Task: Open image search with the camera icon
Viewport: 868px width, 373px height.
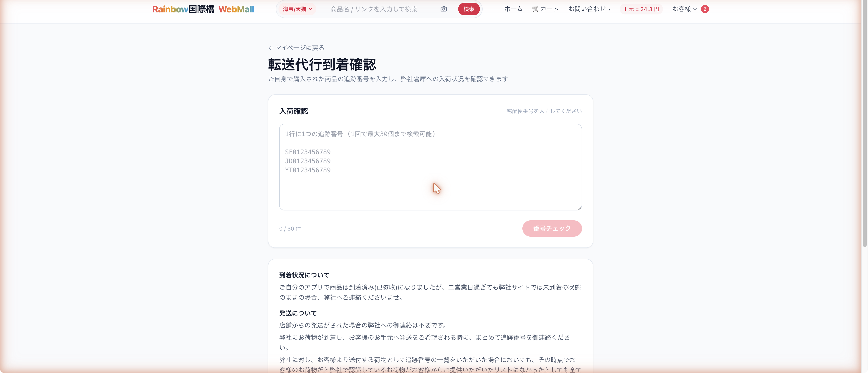Action: pyautogui.click(x=443, y=9)
